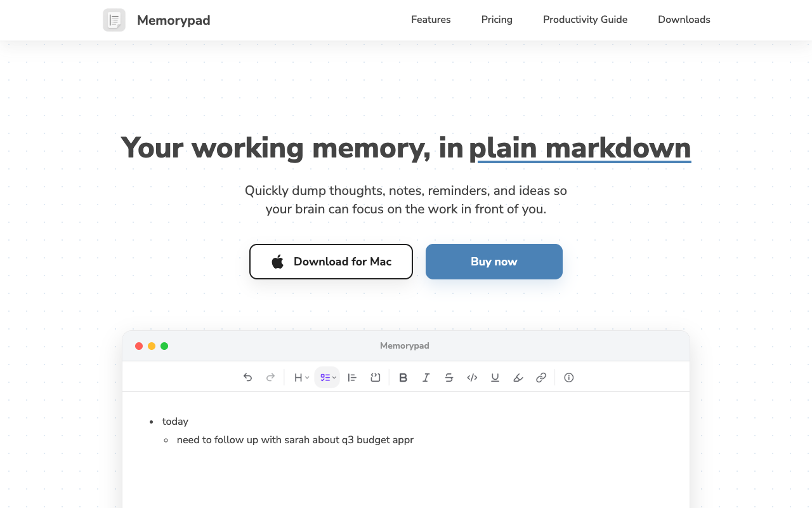Click the Apple logo in download button
The width and height of the screenshot is (812, 508).
coord(278,262)
